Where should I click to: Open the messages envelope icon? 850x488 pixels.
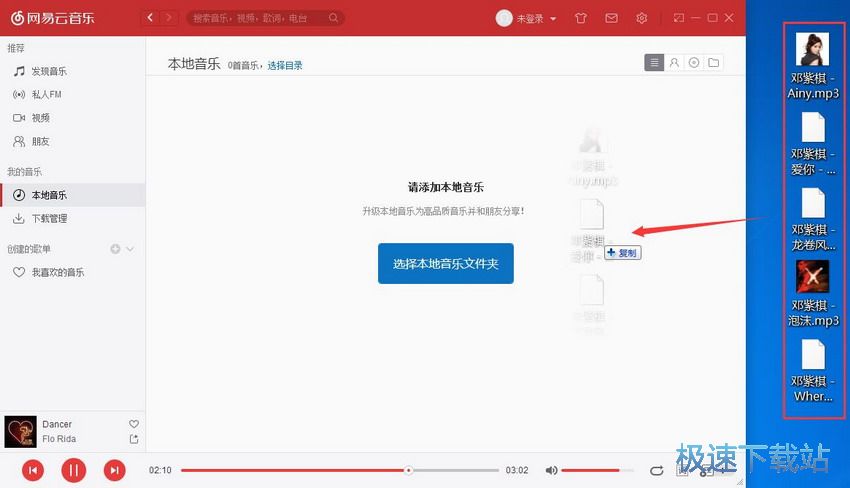click(x=611, y=18)
